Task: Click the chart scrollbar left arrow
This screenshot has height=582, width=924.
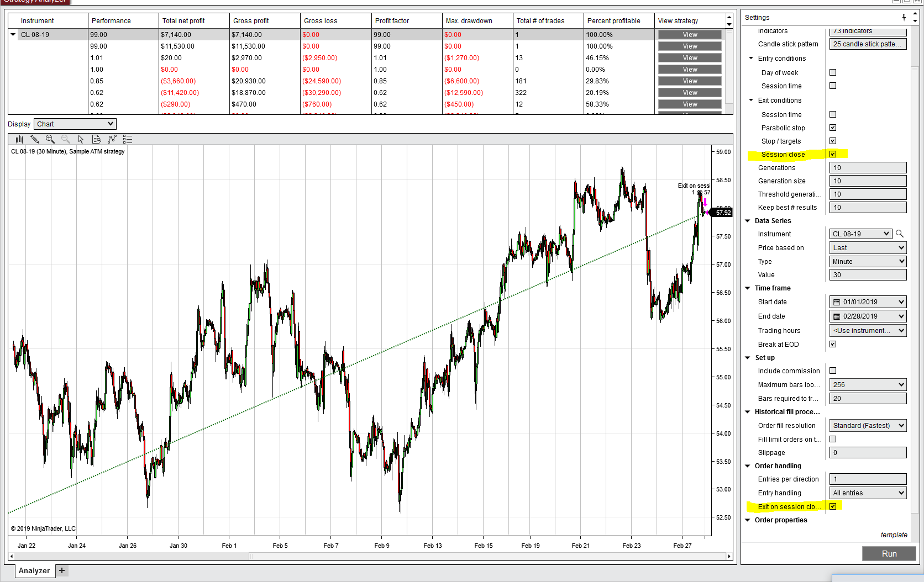Action: pyautogui.click(x=12, y=556)
